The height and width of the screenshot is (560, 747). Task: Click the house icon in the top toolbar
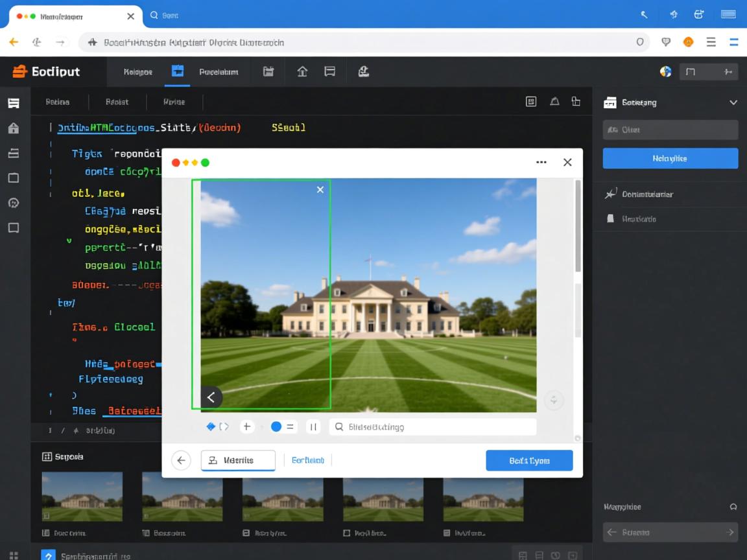click(x=302, y=72)
